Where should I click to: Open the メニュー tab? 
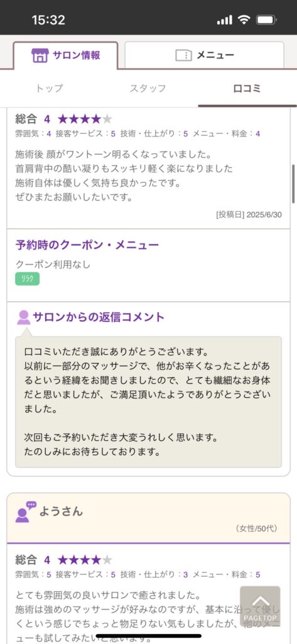(x=204, y=55)
